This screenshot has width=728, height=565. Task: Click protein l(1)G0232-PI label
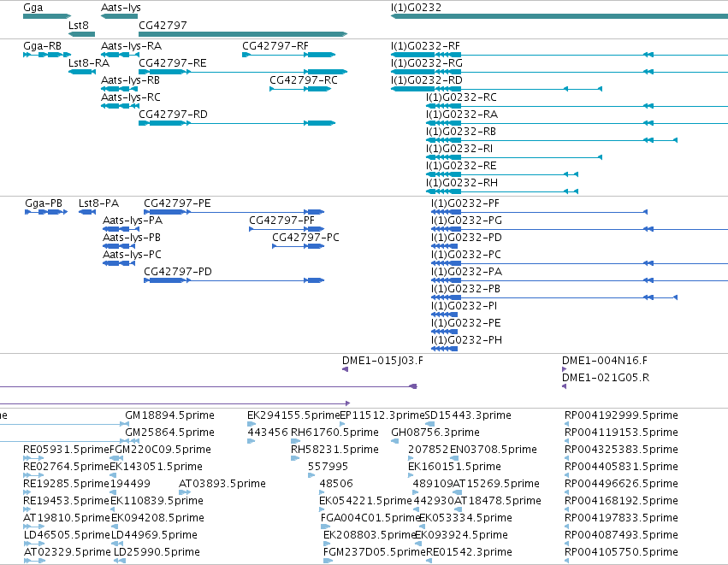[x=465, y=306]
